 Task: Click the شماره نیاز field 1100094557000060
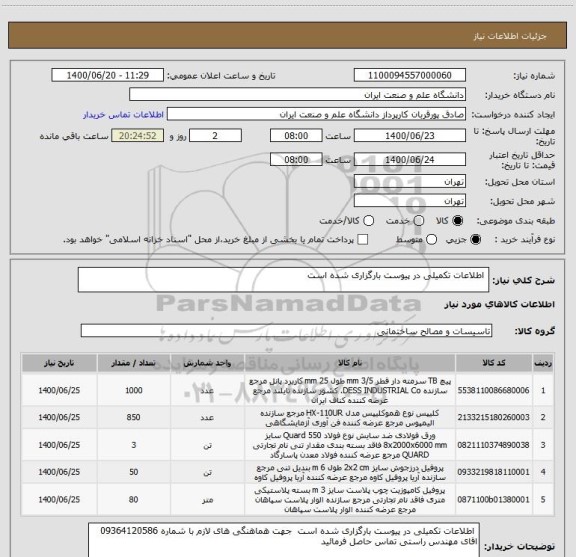(x=410, y=75)
